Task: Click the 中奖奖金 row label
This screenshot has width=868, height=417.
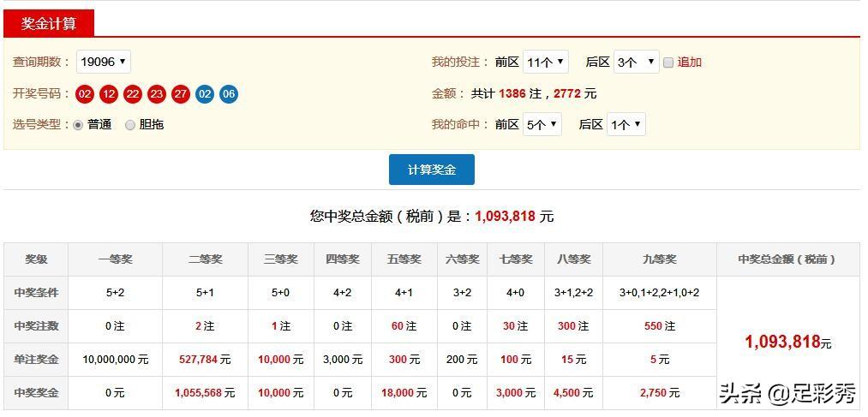Action: pos(36,393)
